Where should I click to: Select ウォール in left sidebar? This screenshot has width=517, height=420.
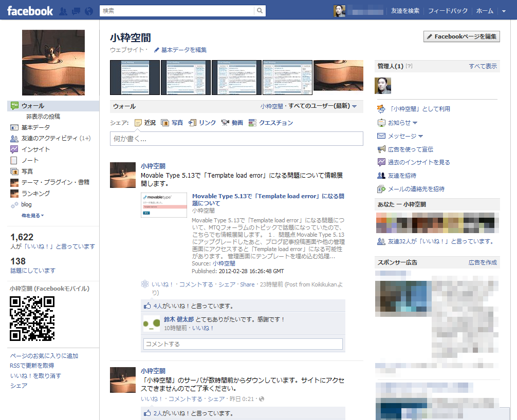53,106
